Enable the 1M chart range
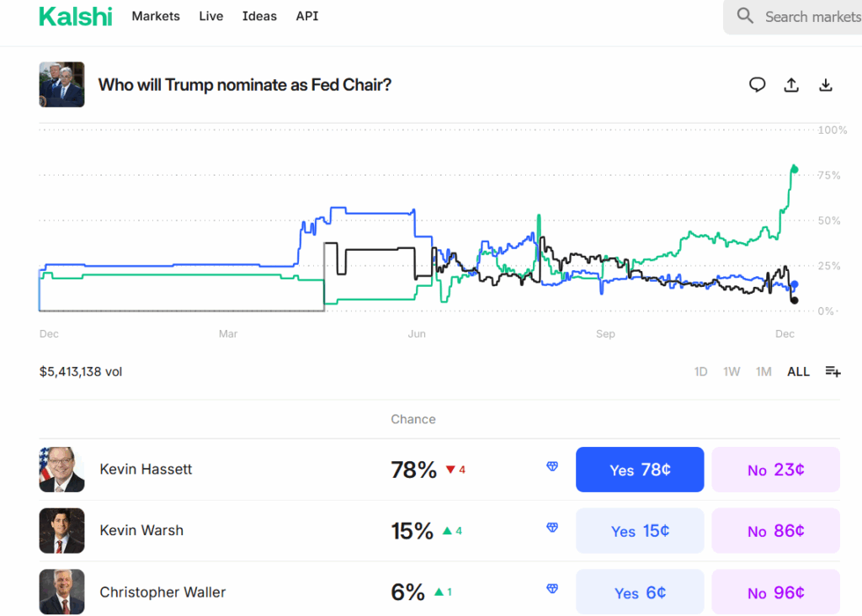This screenshot has width=862, height=616. click(764, 371)
